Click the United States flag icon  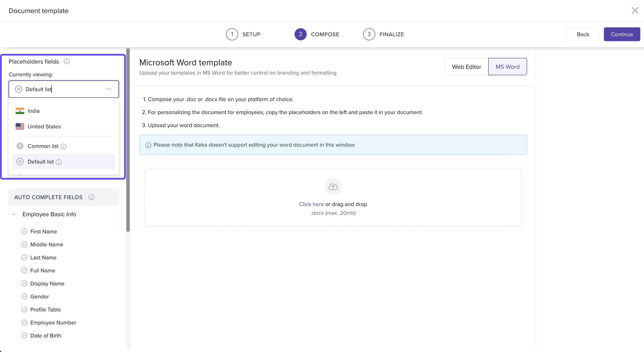[20, 126]
